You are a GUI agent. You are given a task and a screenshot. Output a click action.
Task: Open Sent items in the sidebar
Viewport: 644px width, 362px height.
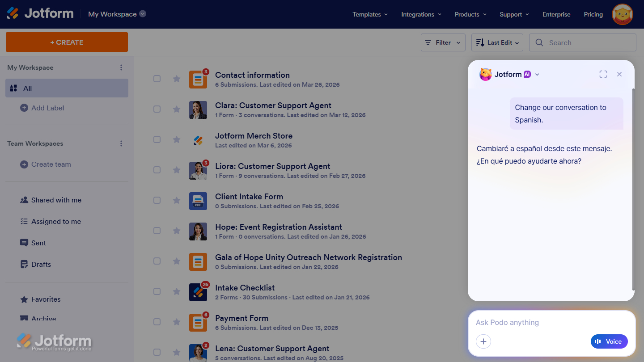38,243
